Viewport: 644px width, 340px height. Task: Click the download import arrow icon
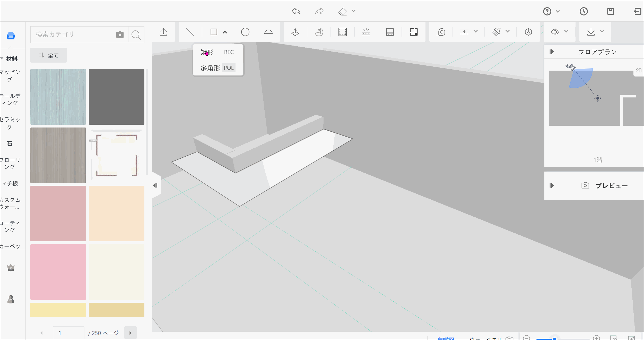coord(591,32)
